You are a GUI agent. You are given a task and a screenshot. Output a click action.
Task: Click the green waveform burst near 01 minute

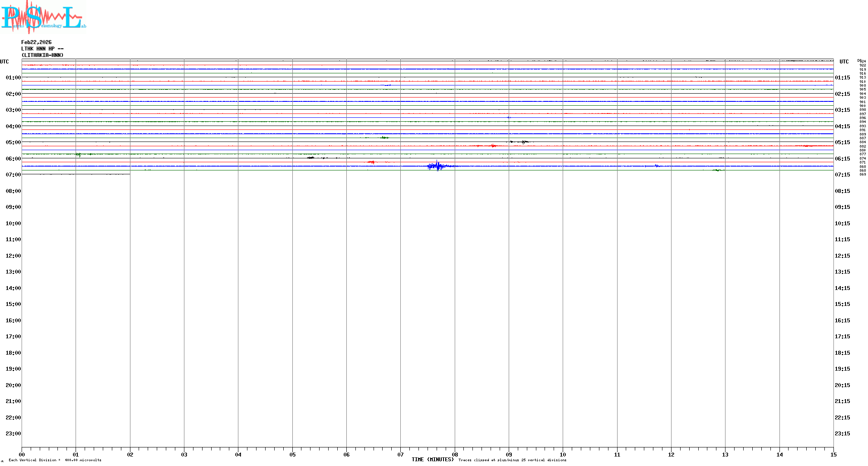78,154
